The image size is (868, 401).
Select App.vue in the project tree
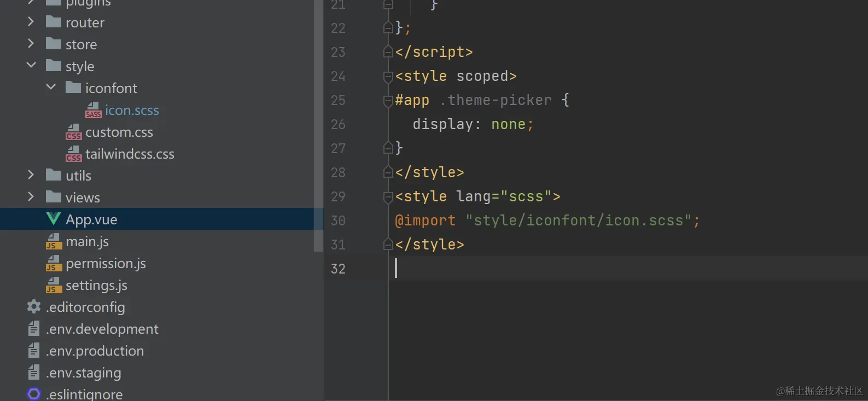point(91,219)
